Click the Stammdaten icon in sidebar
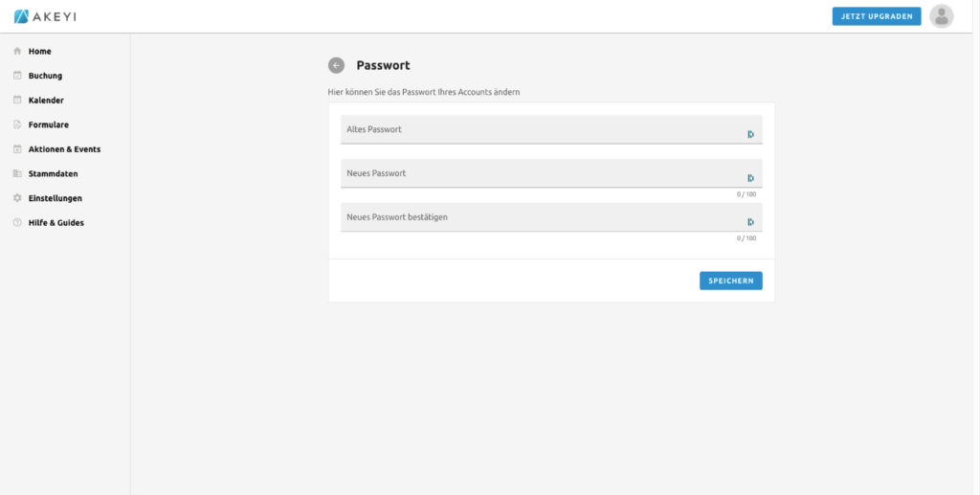 17,173
